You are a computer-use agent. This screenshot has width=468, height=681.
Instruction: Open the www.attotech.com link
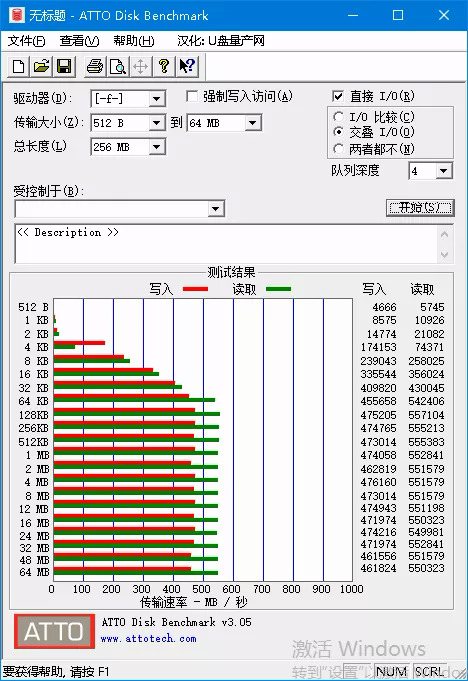(x=148, y=638)
